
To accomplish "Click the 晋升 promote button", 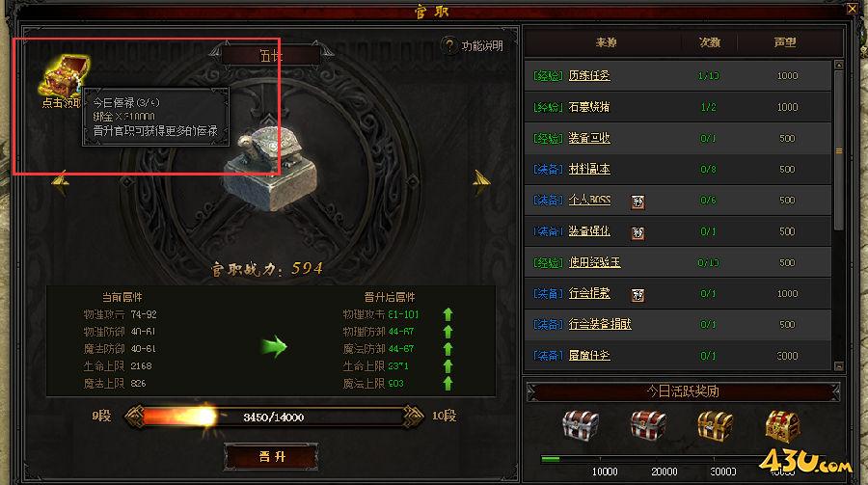I will click(271, 456).
